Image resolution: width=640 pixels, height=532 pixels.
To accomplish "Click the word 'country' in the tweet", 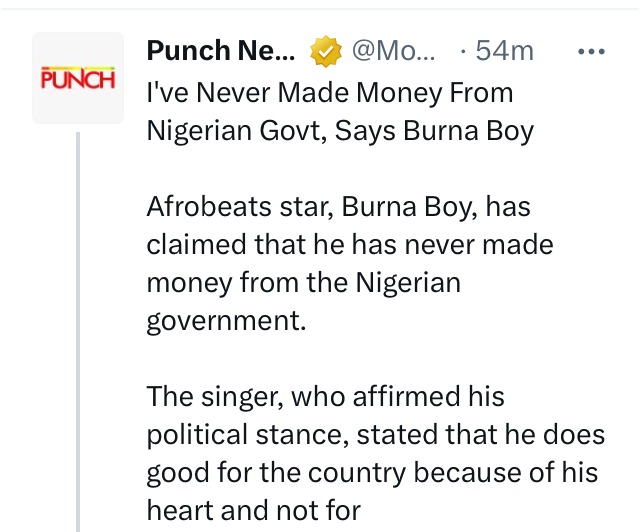I will point(357,474).
